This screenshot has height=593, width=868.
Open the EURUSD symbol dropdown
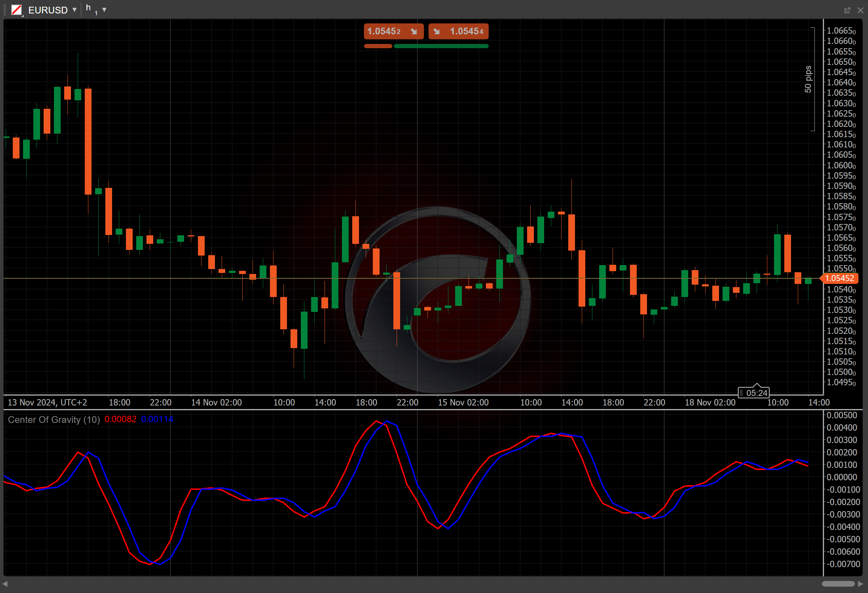click(x=74, y=10)
